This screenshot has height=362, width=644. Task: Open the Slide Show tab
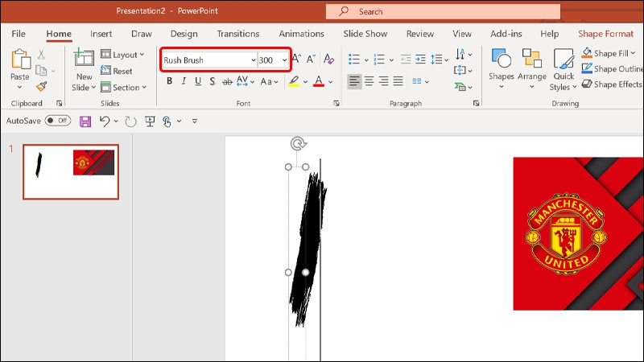(x=365, y=34)
